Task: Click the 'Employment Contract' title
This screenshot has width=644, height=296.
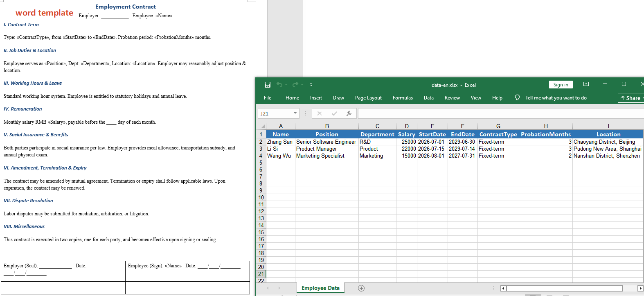Action: click(126, 7)
